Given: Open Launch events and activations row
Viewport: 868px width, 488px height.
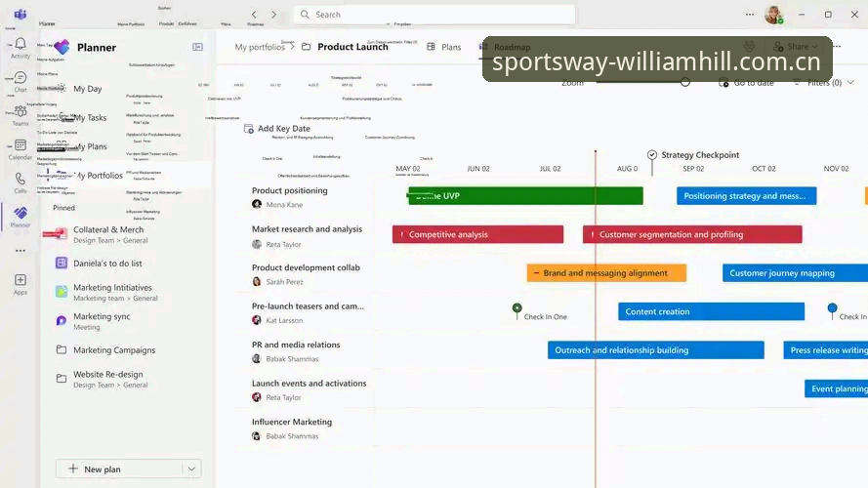Looking at the screenshot, I should point(309,384).
